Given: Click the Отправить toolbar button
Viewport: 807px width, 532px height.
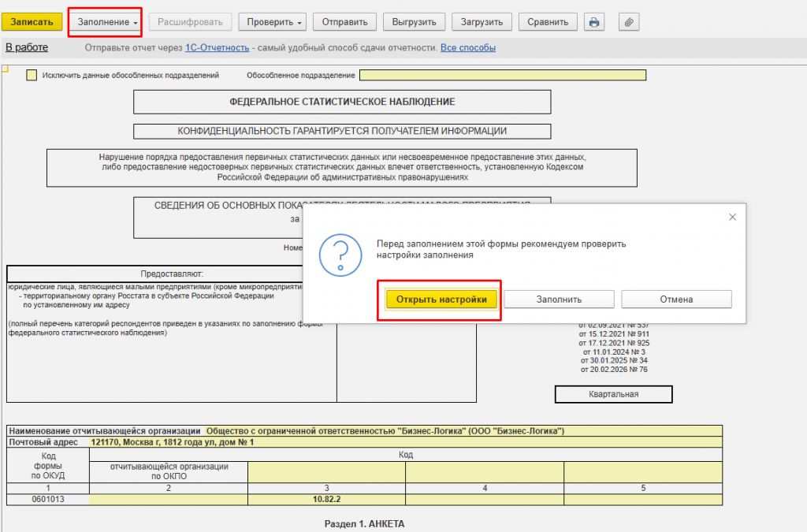Looking at the screenshot, I should [345, 22].
